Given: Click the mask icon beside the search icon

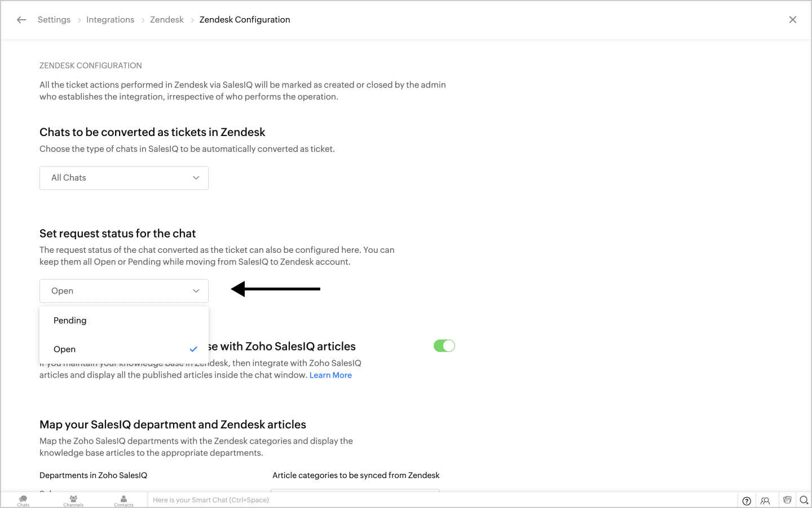Looking at the screenshot, I should pos(787,500).
